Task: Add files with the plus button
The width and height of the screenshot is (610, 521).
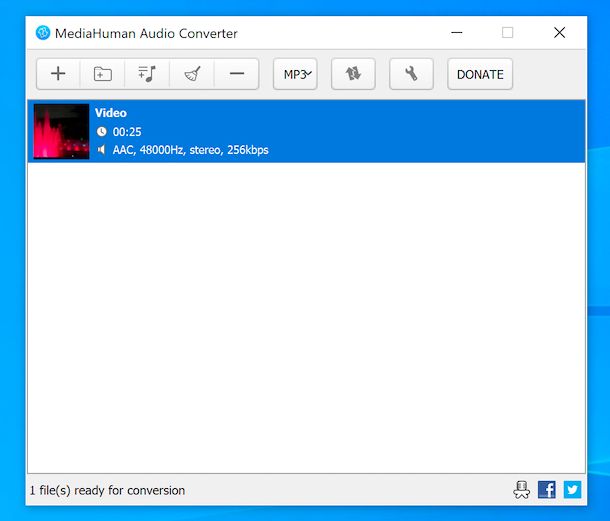Action: click(58, 74)
